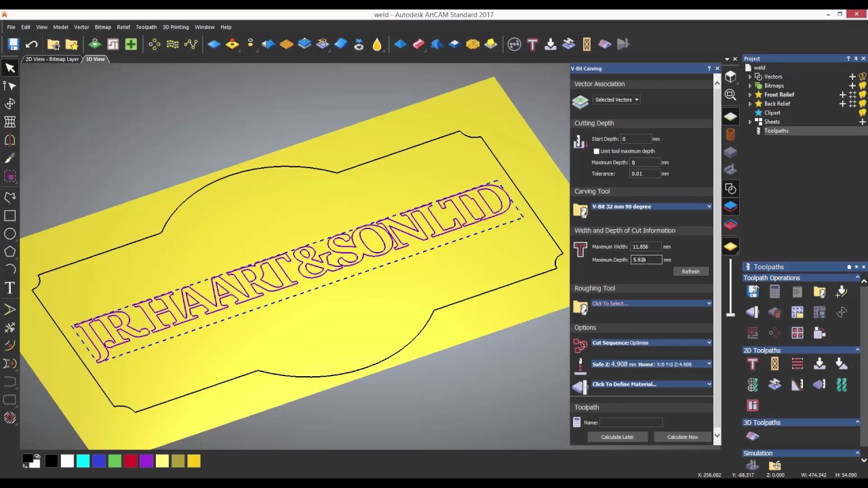This screenshot has height=488, width=868.
Task: Add a new sheet with the plus button
Action: coord(863,122)
